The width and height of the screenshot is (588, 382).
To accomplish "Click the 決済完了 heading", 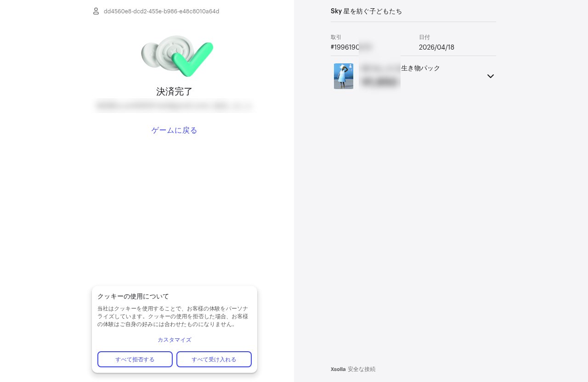I will tap(175, 91).
